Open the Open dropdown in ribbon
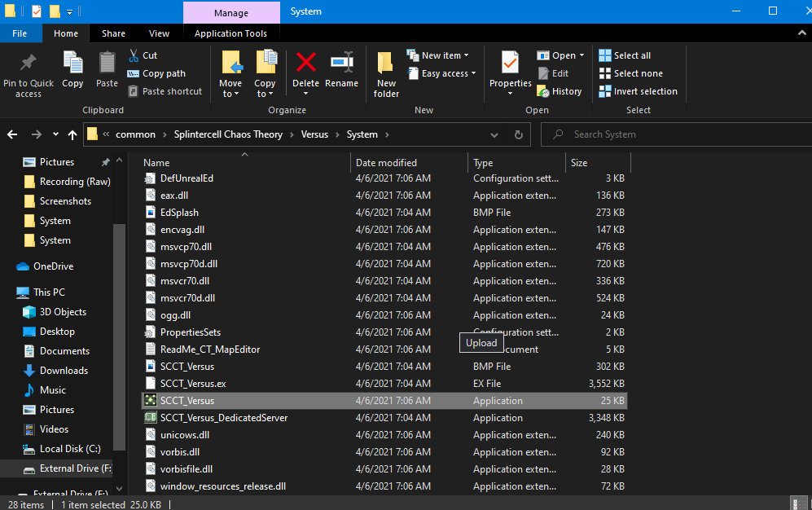This screenshot has height=510, width=812. (x=561, y=55)
